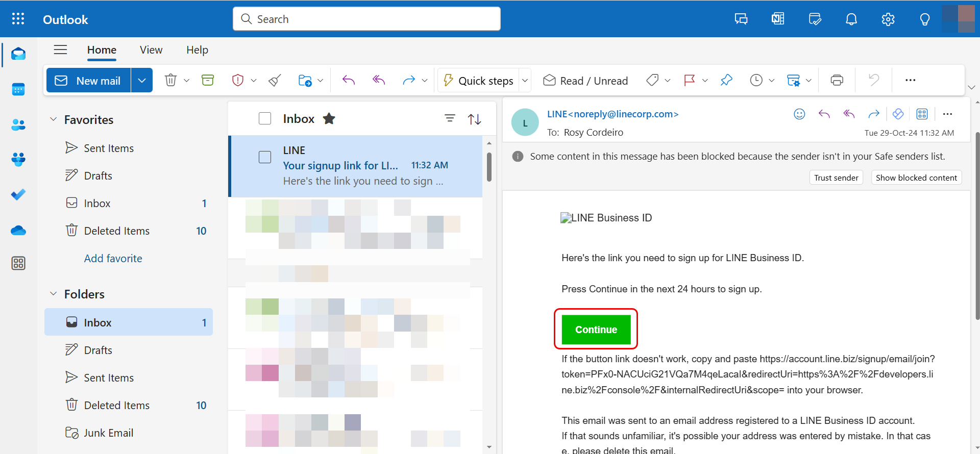Click the Archive icon in toolbar

tap(208, 80)
